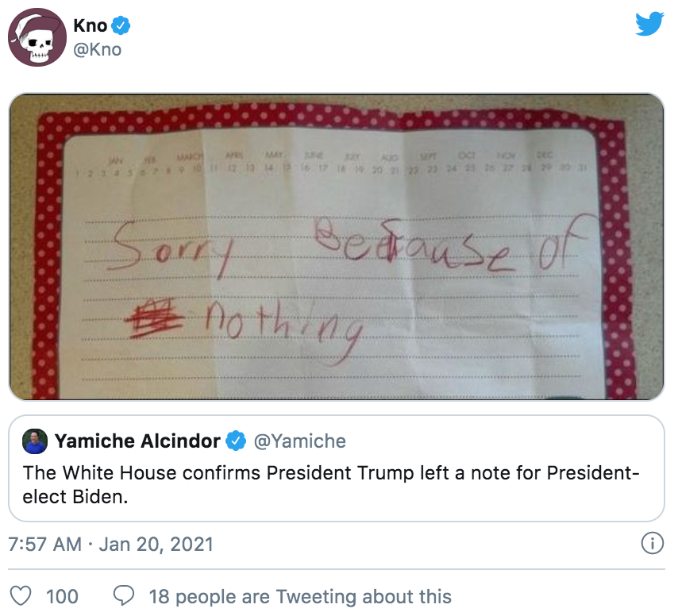
Task: Open Yamiche Alcindor's name link
Action: point(137,441)
